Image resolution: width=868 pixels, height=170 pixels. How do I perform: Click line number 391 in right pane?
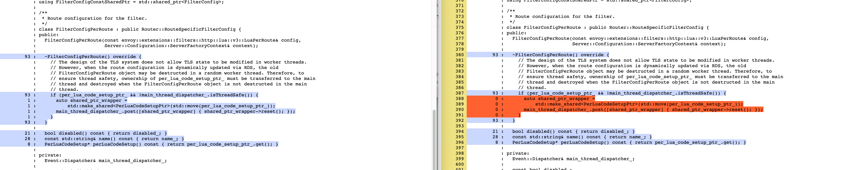click(x=460, y=115)
